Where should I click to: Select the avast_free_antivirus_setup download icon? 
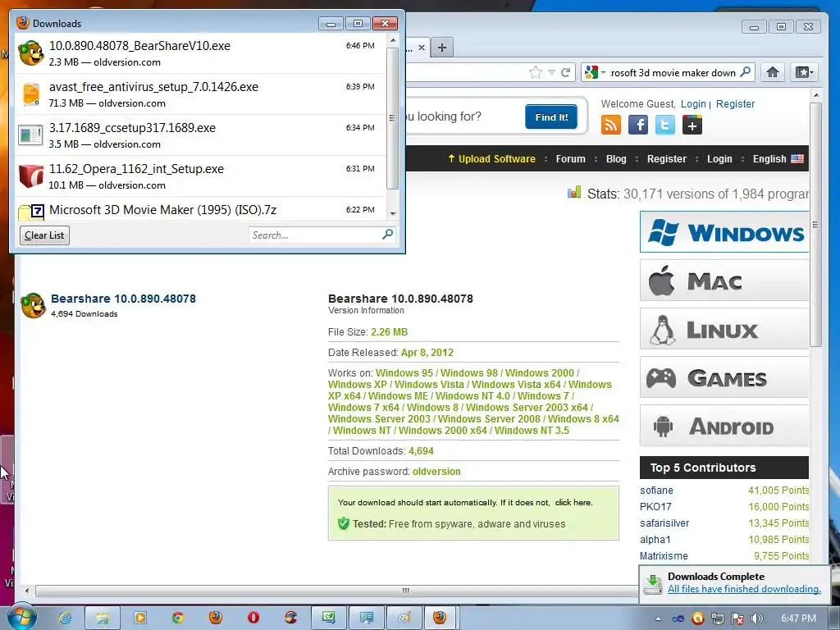[30, 94]
